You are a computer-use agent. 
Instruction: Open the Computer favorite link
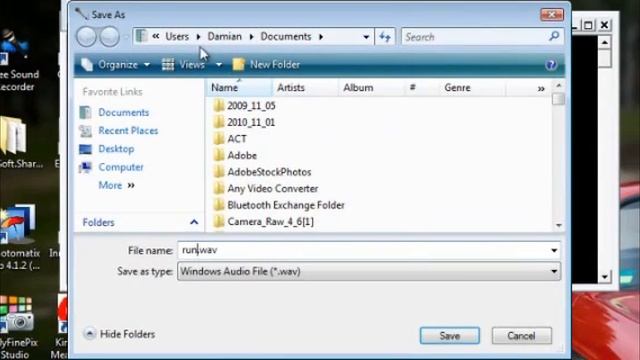tap(121, 167)
